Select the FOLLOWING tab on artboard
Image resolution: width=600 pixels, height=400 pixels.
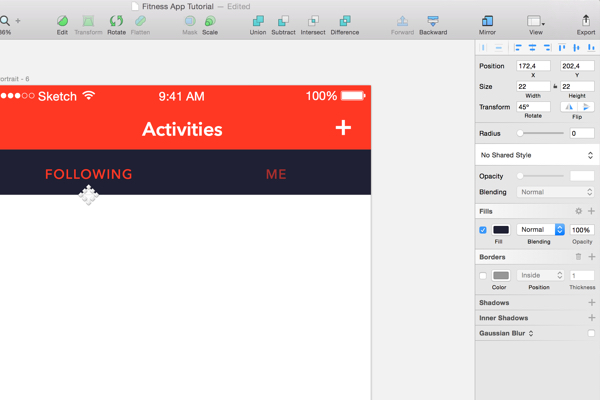(x=89, y=174)
